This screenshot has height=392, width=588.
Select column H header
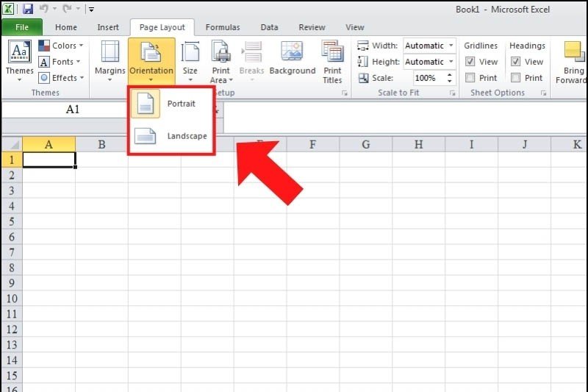[418, 144]
